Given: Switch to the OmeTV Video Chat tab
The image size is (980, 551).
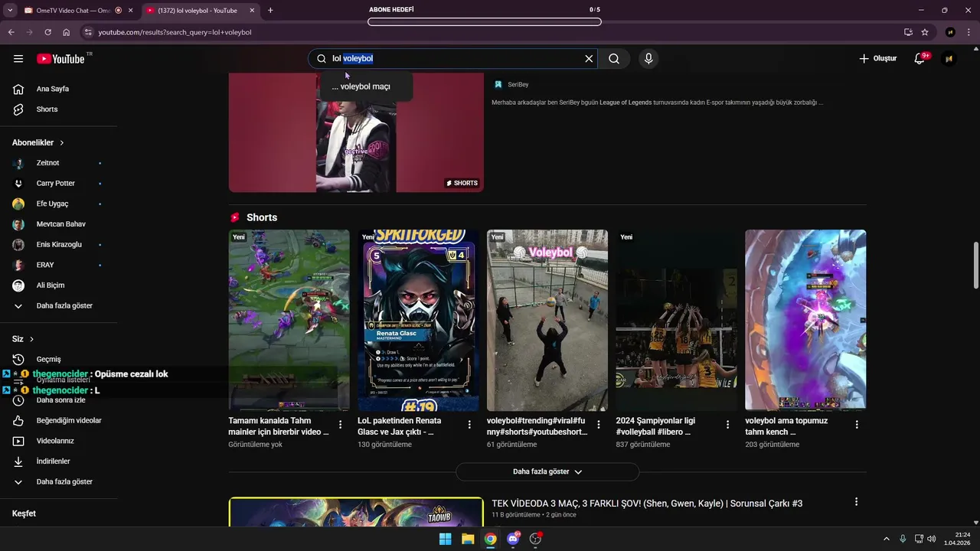Looking at the screenshot, I should coord(73,11).
